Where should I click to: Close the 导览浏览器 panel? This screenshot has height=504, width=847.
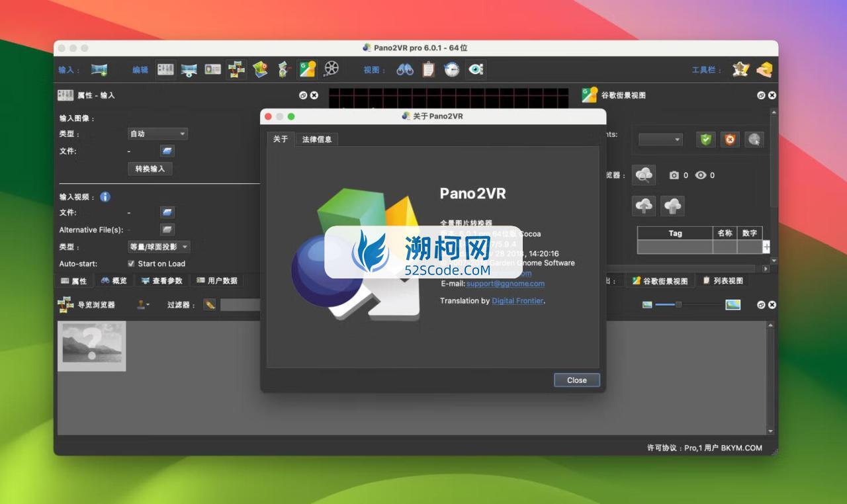click(x=772, y=305)
